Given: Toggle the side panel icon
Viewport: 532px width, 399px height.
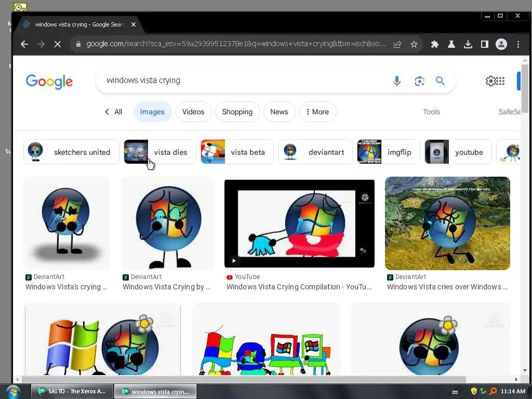Looking at the screenshot, I should click(485, 44).
